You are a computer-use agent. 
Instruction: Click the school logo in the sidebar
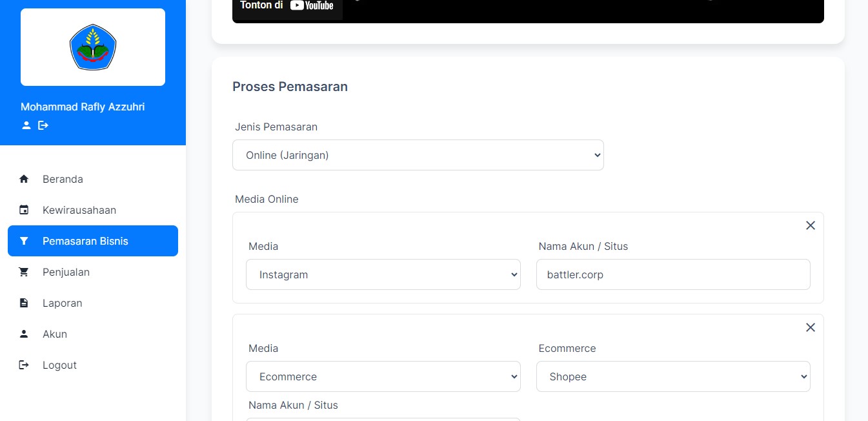point(93,47)
